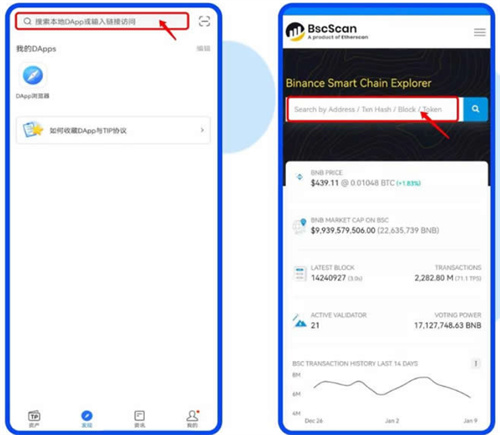Click the BNB price icon

point(299,177)
